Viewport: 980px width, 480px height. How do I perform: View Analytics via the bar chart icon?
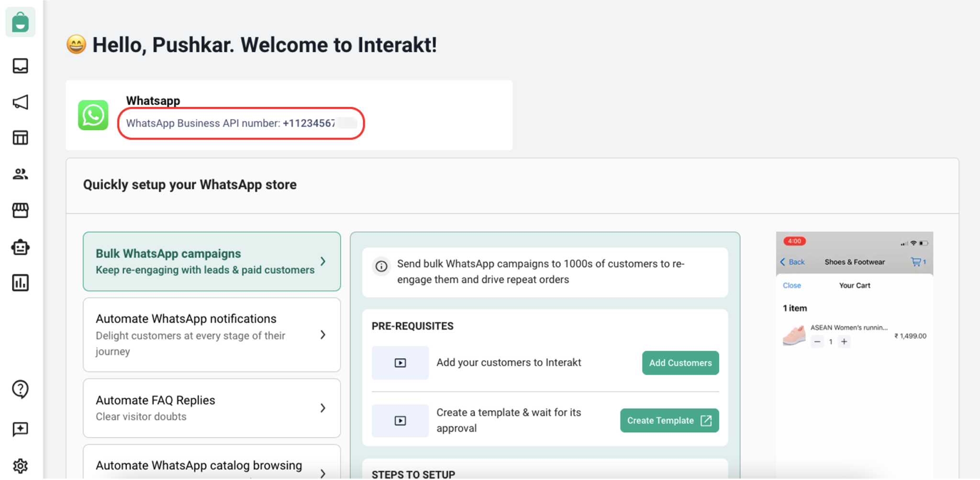pos(21,283)
